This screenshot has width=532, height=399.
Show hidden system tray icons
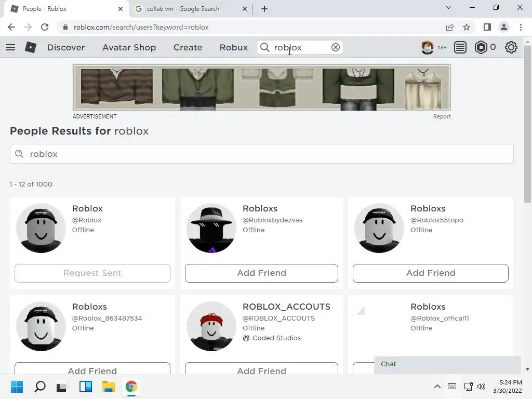[437, 387]
